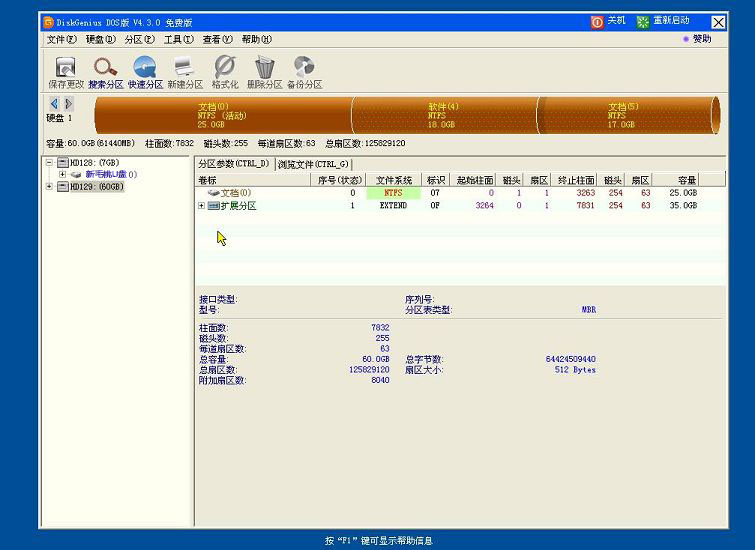Open the 帮助(H) menu
Image resolution: width=755 pixels, height=550 pixels.
pos(257,39)
